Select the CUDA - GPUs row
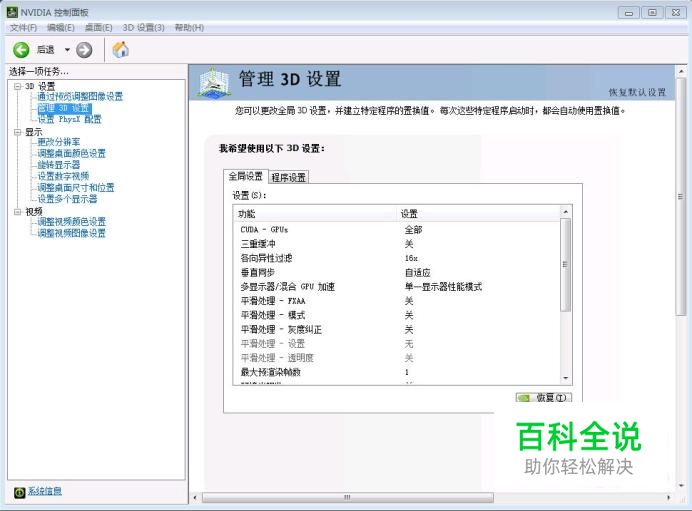This screenshot has width=692, height=511. click(397, 229)
